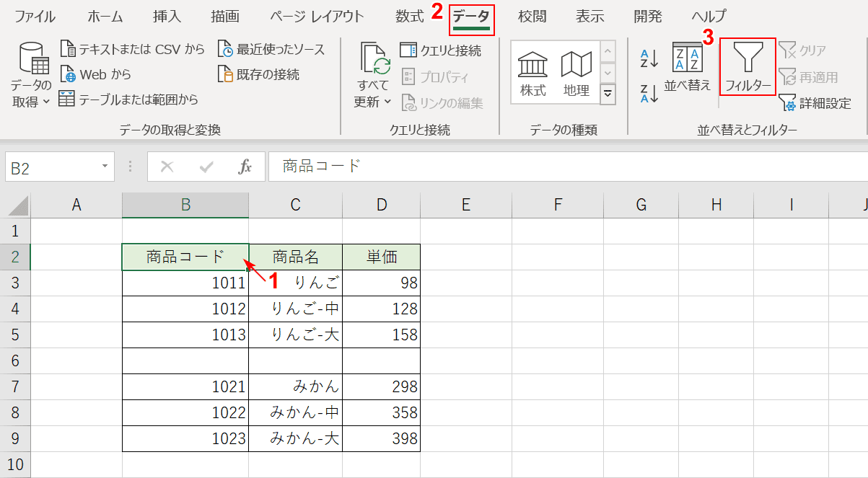Screen dimensions: 868x478
Task: Switch to the 描画 tab
Action: coord(225,17)
